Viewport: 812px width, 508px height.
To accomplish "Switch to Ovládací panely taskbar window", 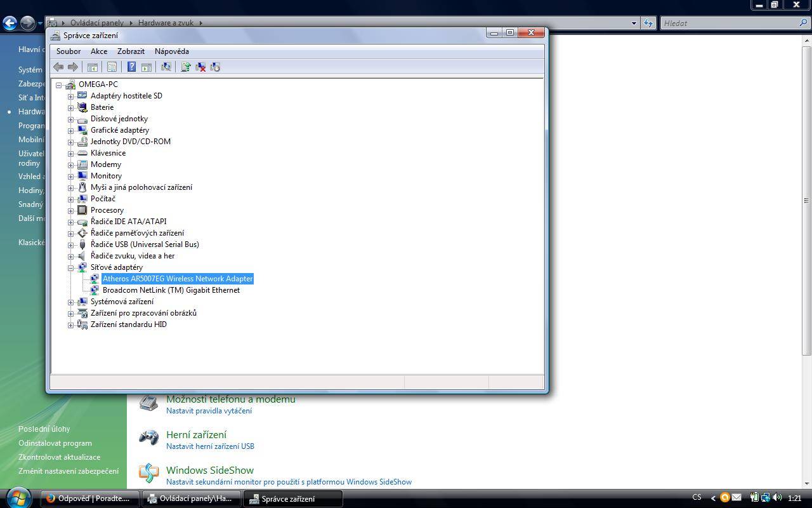I will pyautogui.click(x=192, y=498).
